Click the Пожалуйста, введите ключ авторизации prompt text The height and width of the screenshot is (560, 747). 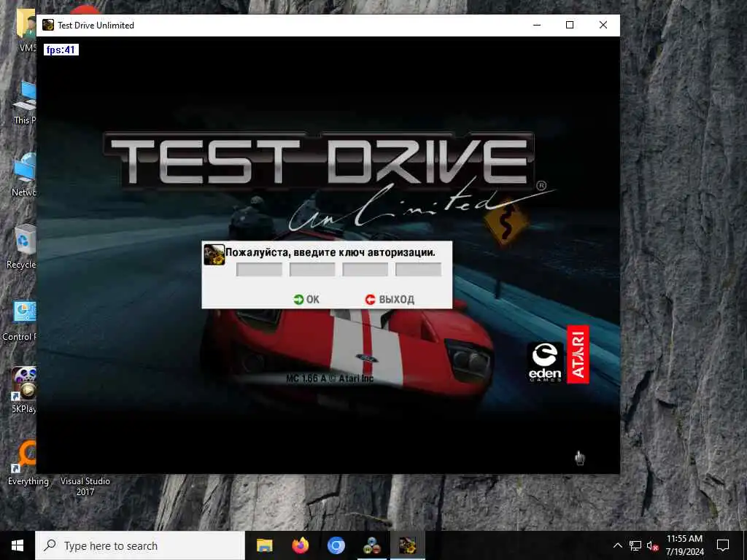click(x=330, y=252)
